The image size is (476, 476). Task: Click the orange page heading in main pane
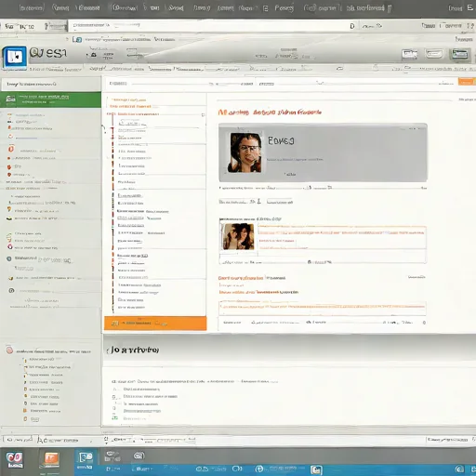[270, 112]
